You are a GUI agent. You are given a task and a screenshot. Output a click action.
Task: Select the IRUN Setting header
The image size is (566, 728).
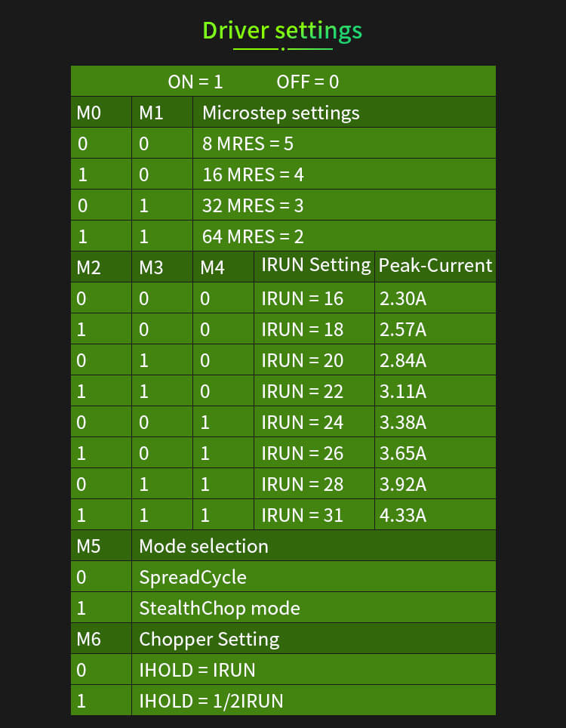coord(316,265)
